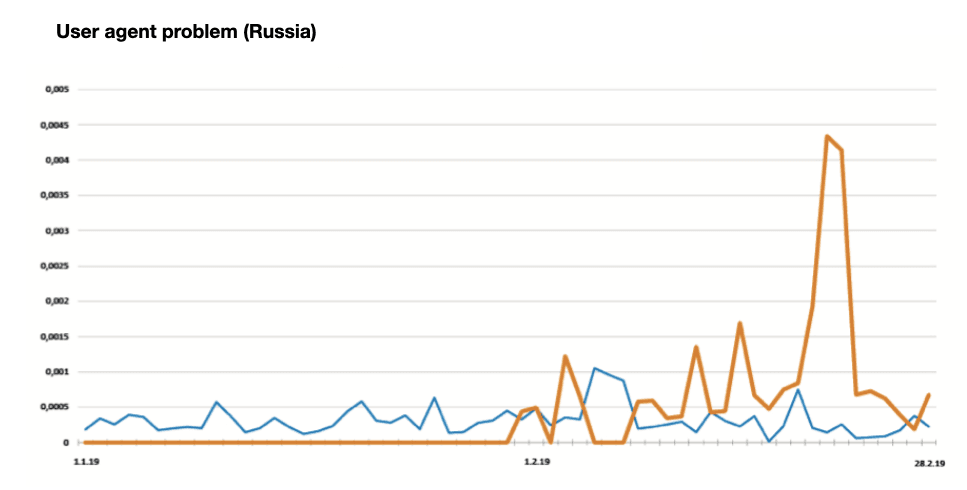Viewport: 967px width, 490px height.
Task: Click the orange line's right end point
Action: (928, 395)
